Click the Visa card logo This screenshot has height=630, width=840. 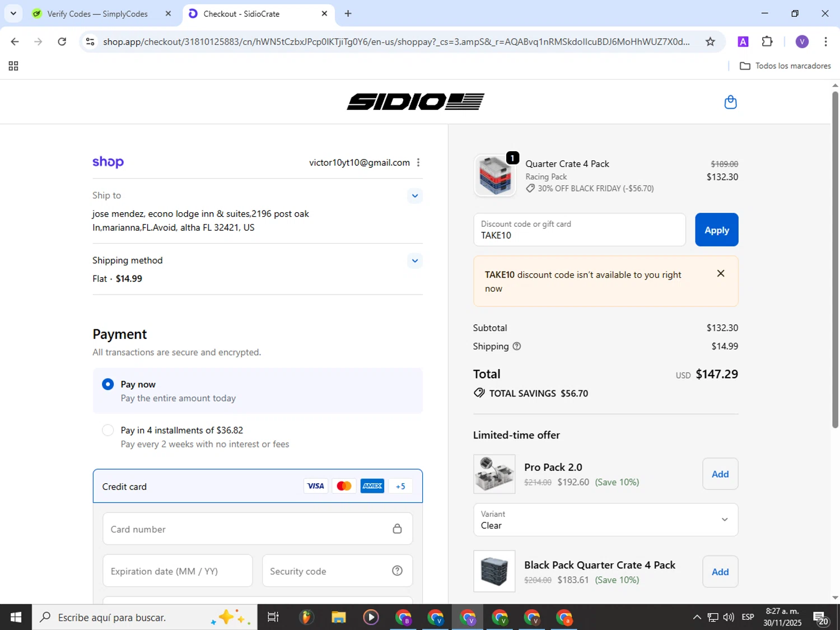(x=316, y=486)
